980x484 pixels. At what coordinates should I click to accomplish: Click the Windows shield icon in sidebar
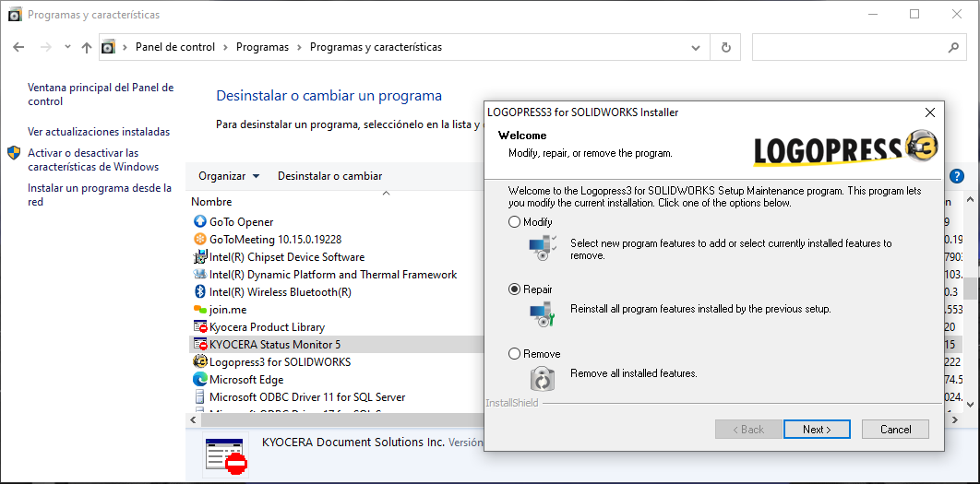(15, 153)
